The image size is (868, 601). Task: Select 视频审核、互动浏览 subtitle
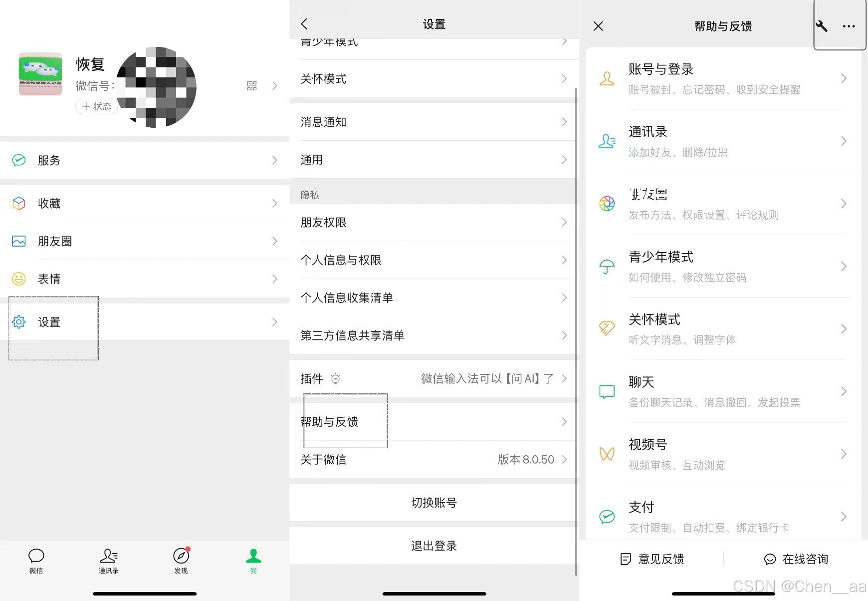(x=676, y=465)
